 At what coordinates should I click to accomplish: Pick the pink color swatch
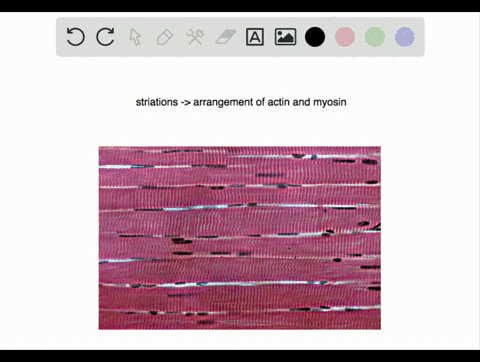point(345,37)
